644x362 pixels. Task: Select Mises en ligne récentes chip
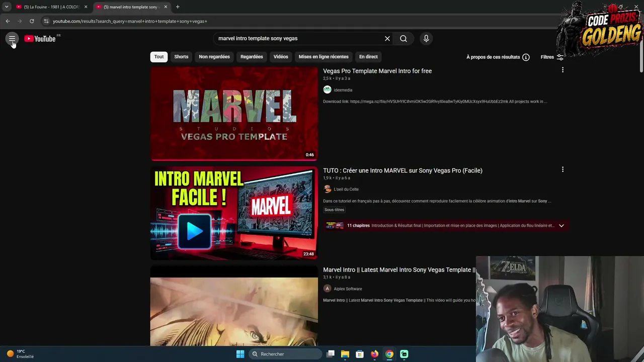[324, 57]
